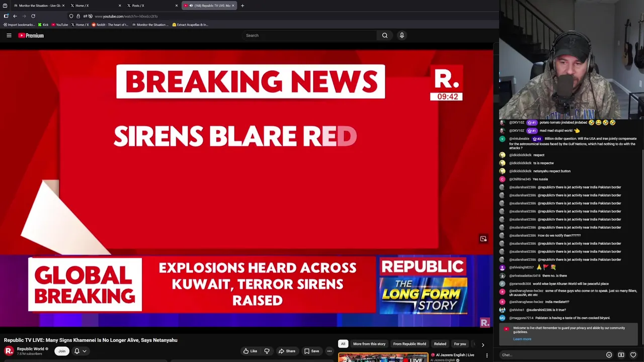Screen dimensions: 644x362
Task: Open Monitor the Situation bookmark
Action: (150, 25)
